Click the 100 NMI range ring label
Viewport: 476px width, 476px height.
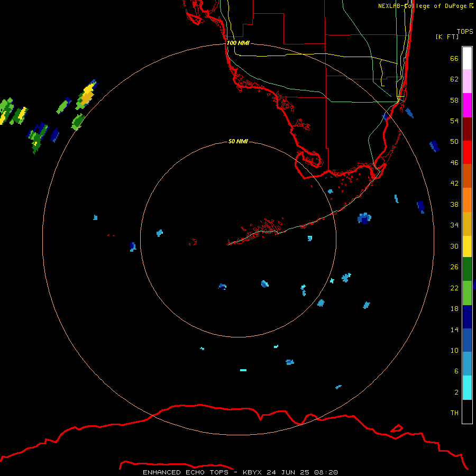coord(238,43)
